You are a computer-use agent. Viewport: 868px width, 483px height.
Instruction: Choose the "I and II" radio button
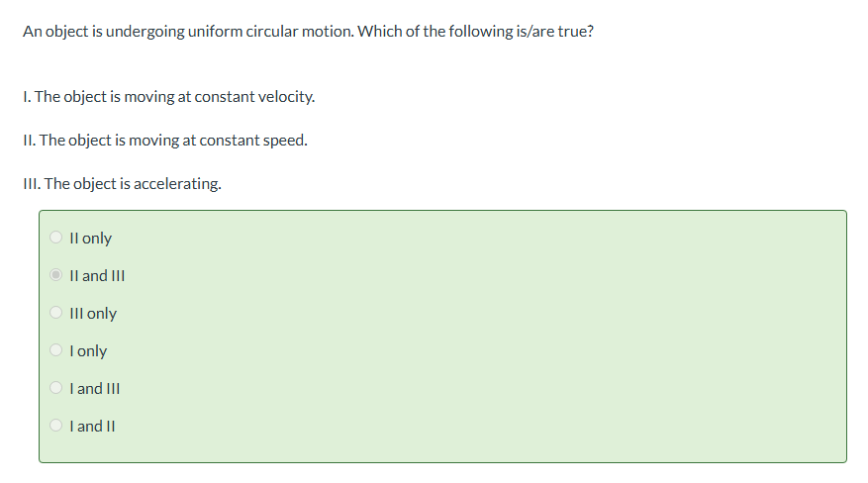tap(56, 426)
